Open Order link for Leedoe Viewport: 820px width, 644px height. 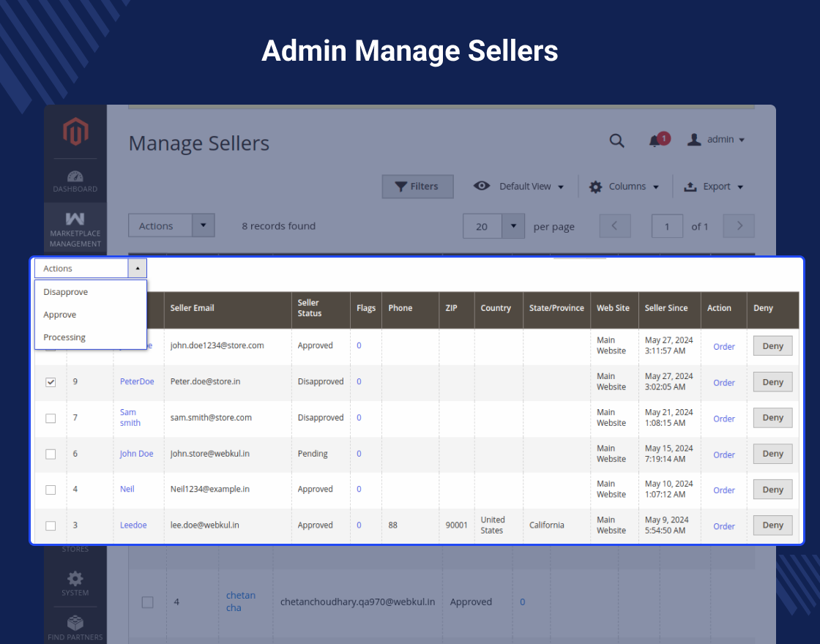(x=724, y=526)
